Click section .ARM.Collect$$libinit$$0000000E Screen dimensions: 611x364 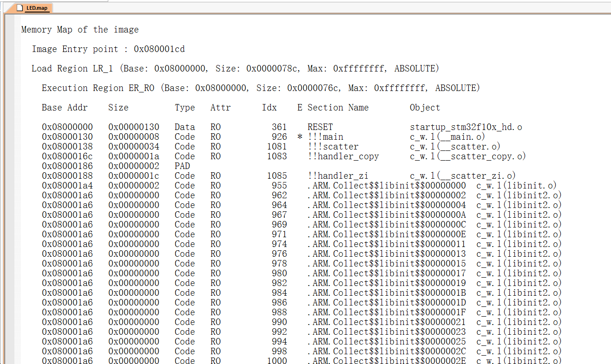pos(387,234)
